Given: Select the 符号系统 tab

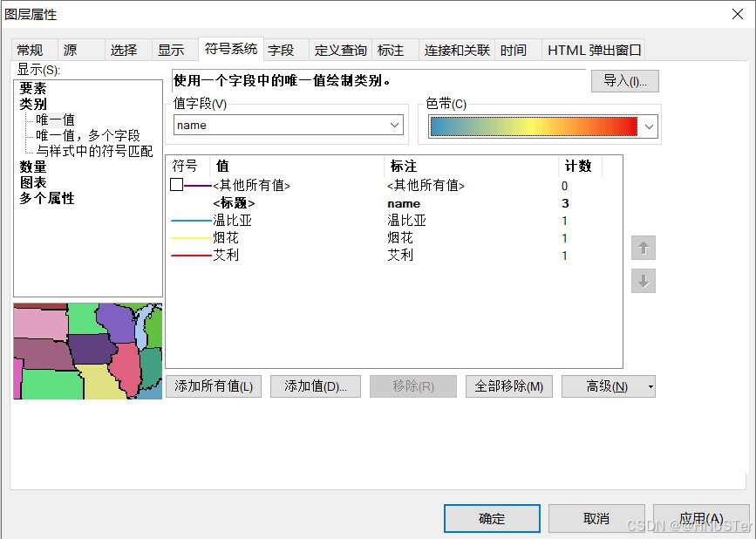Looking at the screenshot, I should (230, 49).
